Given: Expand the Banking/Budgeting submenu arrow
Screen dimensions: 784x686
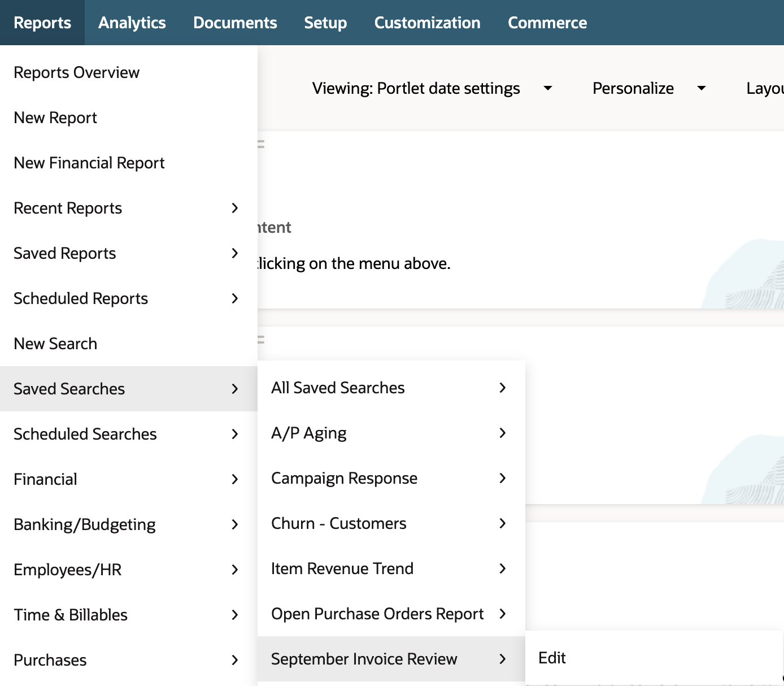Looking at the screenshot, I should [235, 524].
